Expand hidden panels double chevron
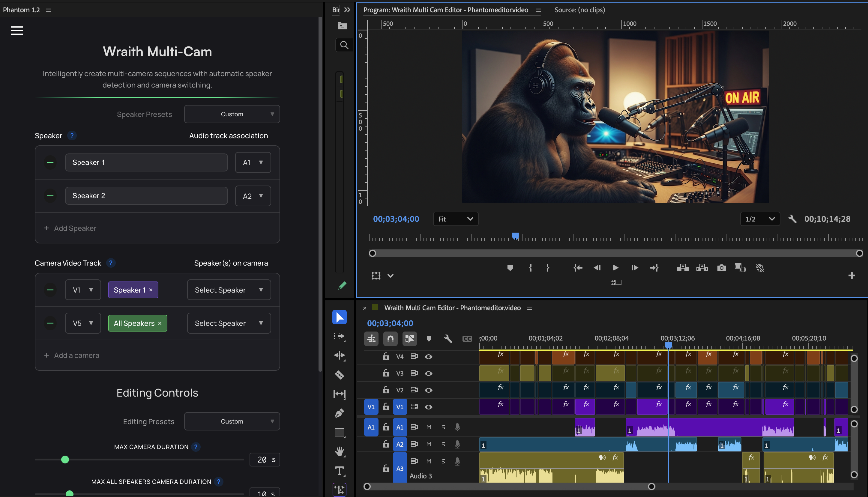This screenshot has width=868, height=497. click(347, 10)
